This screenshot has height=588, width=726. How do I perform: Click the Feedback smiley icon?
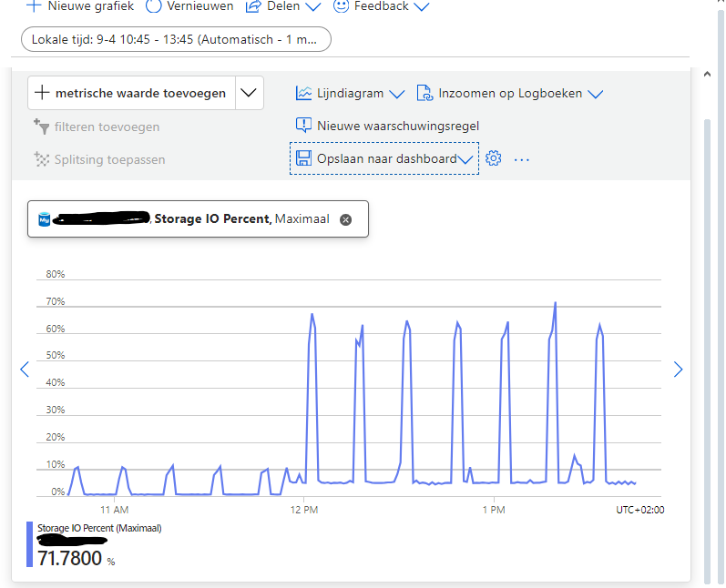coord(341,6)
